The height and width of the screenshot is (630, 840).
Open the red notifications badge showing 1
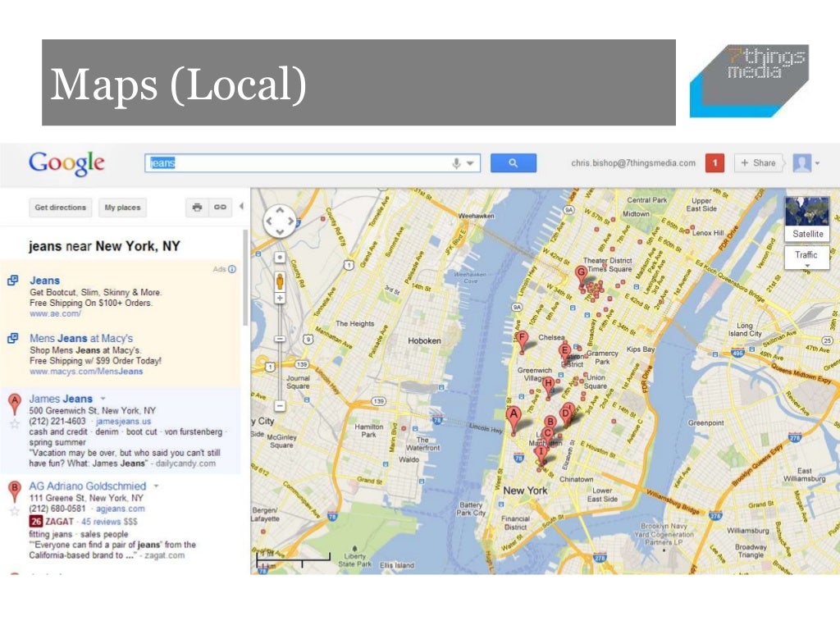714,163
